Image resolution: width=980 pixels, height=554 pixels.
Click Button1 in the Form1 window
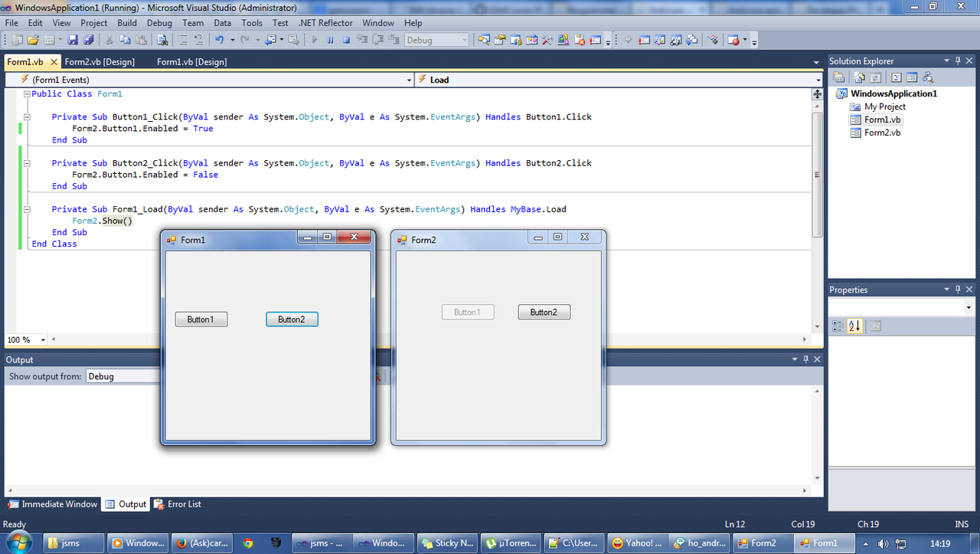click(x=201, y=320)
